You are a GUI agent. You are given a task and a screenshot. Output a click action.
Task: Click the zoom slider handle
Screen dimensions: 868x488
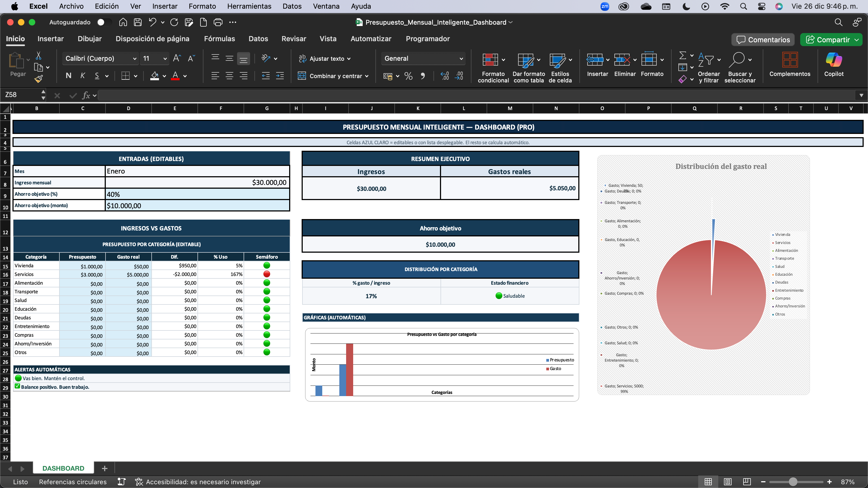pyautogui.click(x=793, y=481)
